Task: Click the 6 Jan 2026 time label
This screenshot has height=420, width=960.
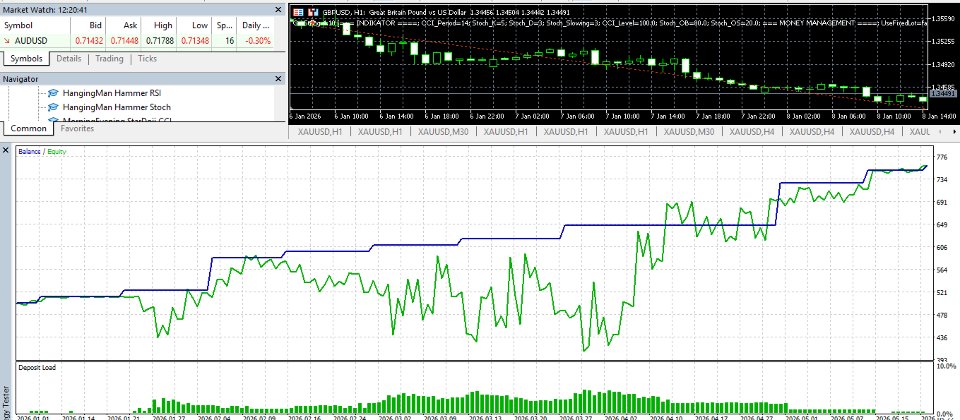Action: [x=304, y=116]
